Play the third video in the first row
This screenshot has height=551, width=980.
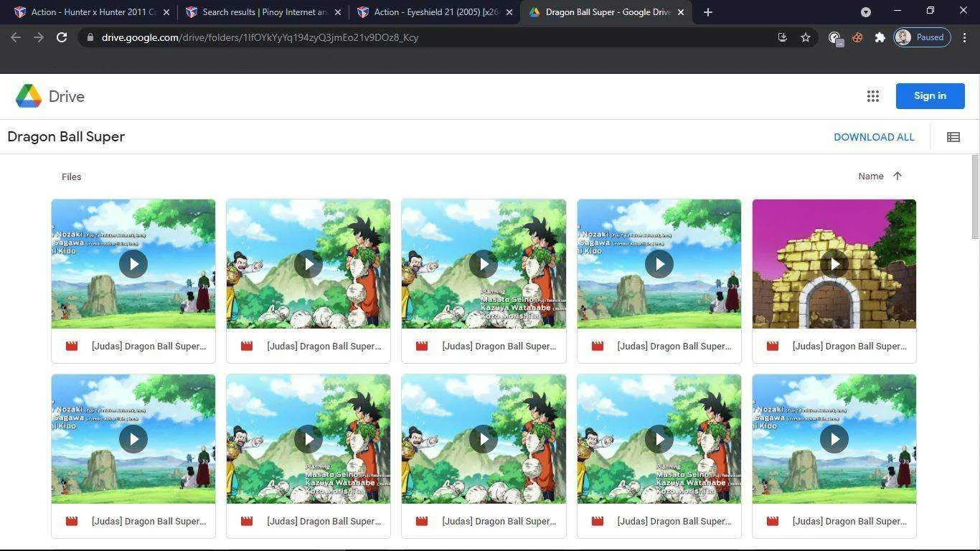coord(484,264)
